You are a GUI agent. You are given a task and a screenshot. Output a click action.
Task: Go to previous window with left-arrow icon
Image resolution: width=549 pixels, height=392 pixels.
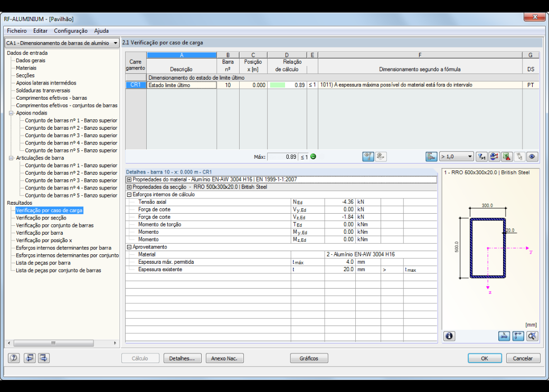point(30,358)
